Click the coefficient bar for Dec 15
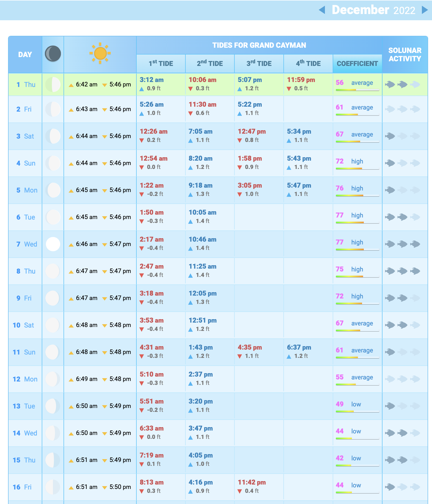Viewport: 432px width, 504px height. (x=357, y=465)
